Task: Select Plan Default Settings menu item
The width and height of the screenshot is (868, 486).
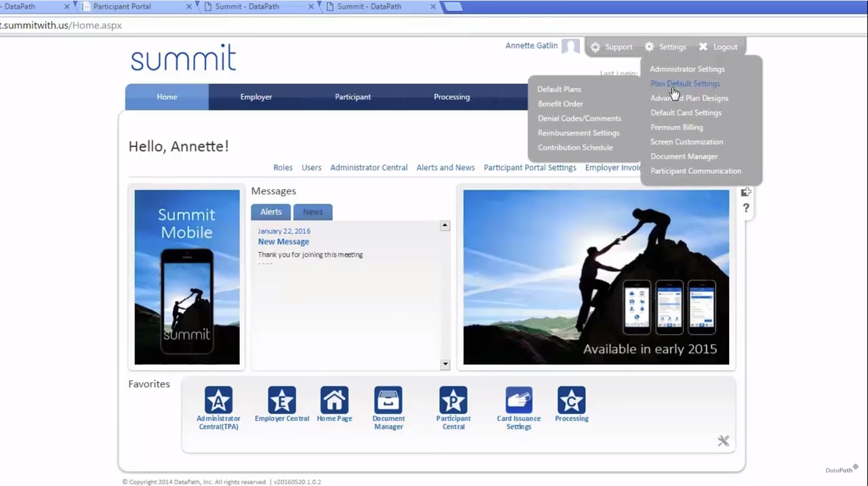Action: click(x=685, y=84)
